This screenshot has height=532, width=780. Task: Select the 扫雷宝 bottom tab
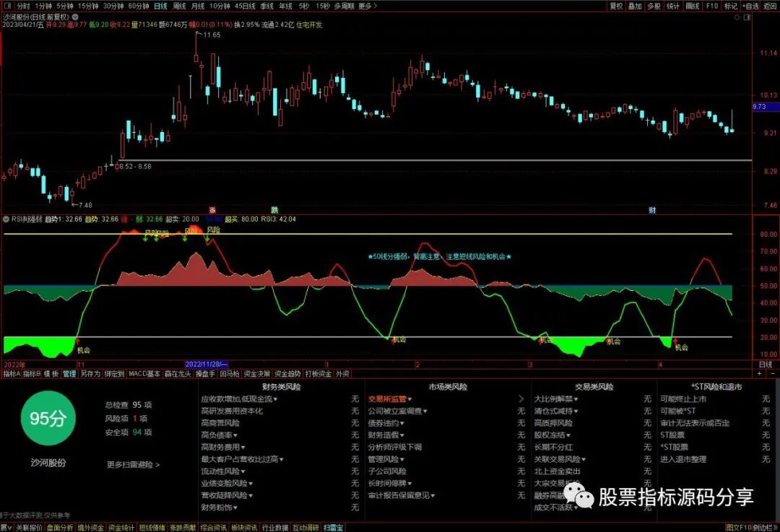pyautogui.click(x=333, y=528)
